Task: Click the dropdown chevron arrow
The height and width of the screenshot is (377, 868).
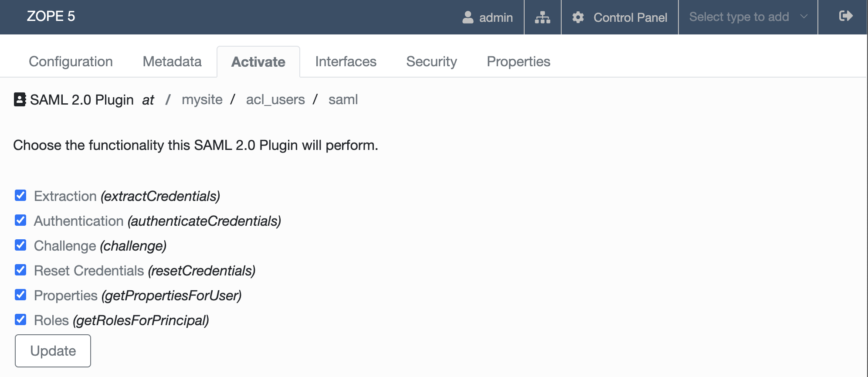Action: 804,17
